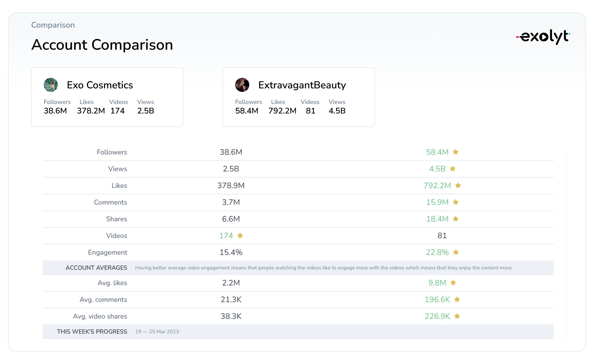Select the Exo Cosmetics account name
594x364 pixels.
(x=100, y=85)
